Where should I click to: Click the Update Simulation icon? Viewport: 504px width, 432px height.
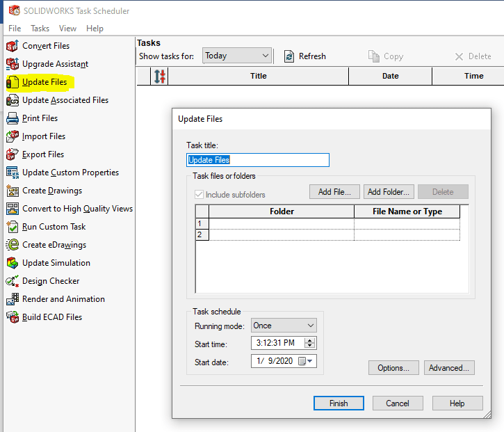tap(13, 263)
